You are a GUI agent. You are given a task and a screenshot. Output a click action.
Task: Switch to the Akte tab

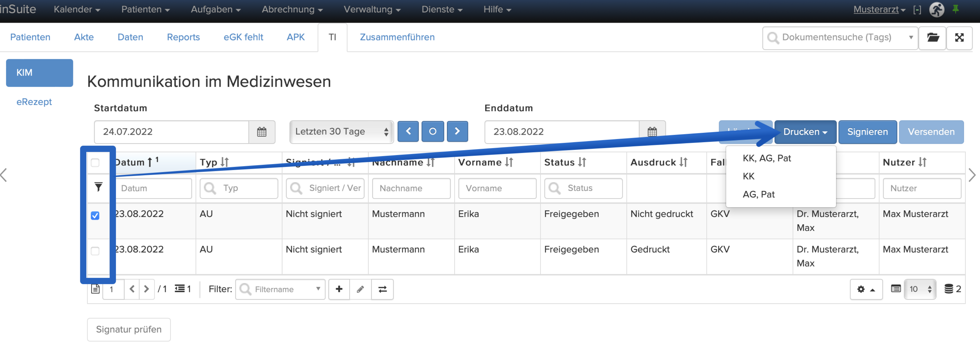84,37
